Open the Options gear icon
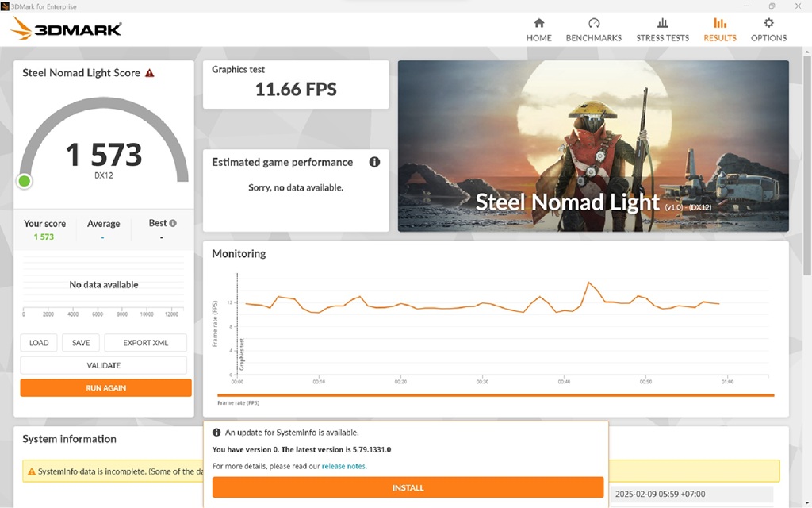Viewport: 812px width, 508px height. tap(768, 23)
